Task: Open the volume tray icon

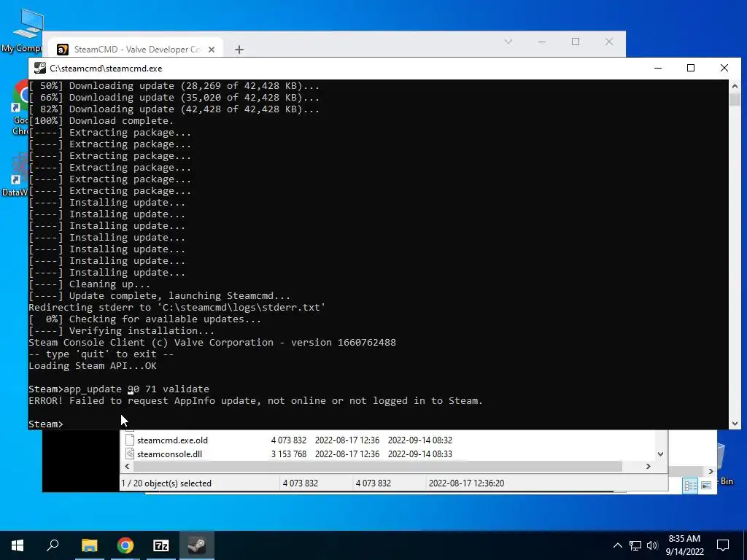Action: pyautogui.click(x=652, y=545)
